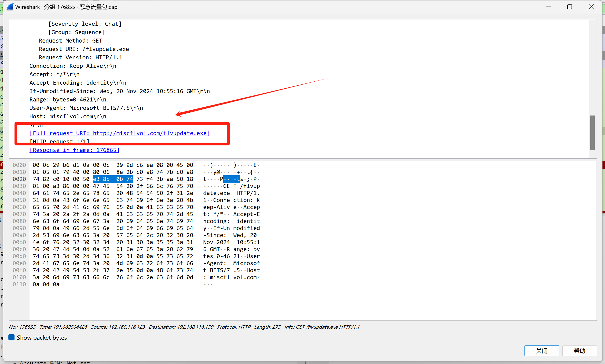Screen dimensions: 605x364
Task: Click the Wireshark shark fin title icon
Action: point(10,7)
